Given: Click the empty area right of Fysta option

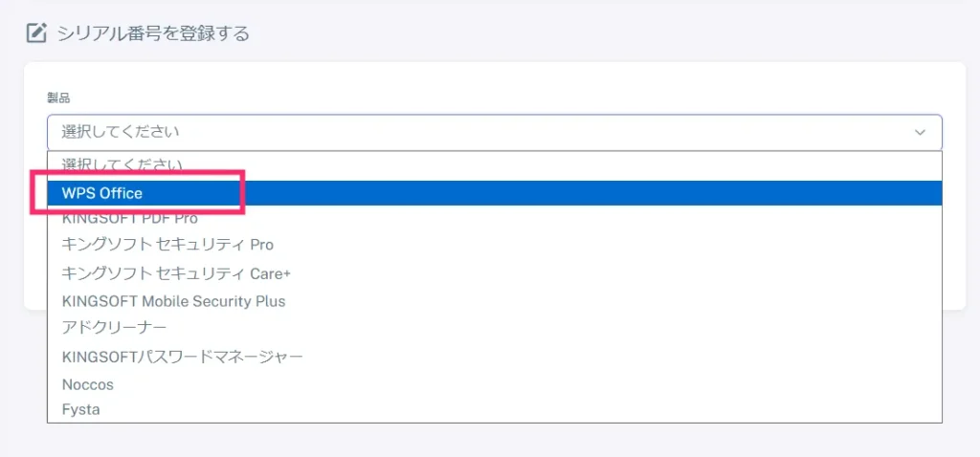Looking at the screenshot, I should tap(521, 410).
